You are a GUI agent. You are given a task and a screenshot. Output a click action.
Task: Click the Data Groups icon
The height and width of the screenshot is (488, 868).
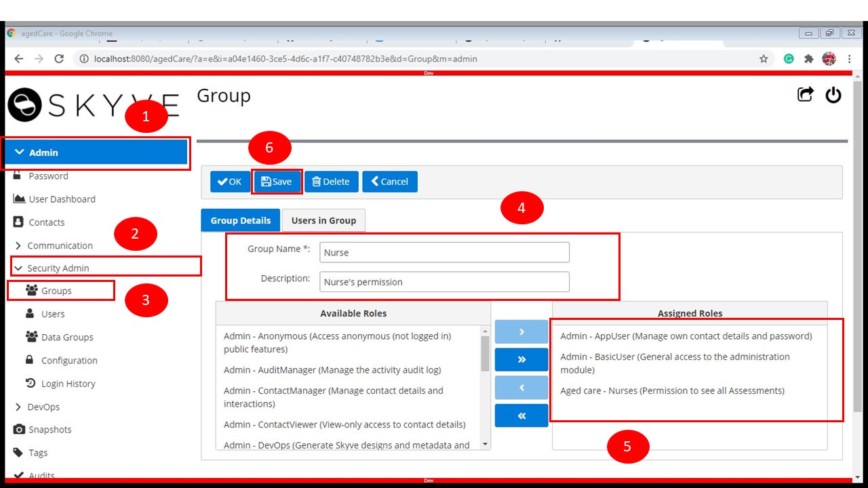31,337
